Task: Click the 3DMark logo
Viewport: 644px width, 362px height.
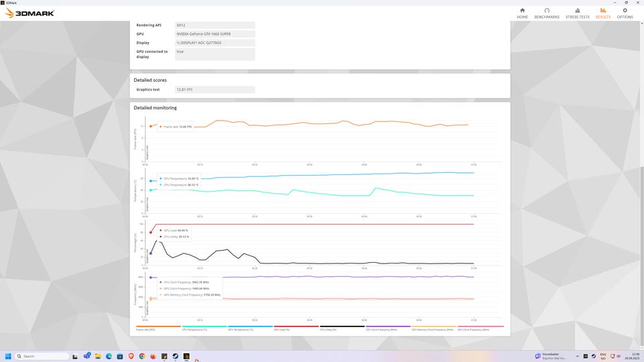Action: click(x=30, y=13)
